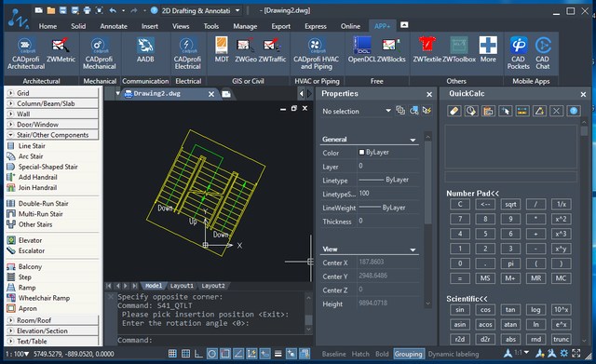Collapse Stair/Other Components category

[x=52, y=135]
